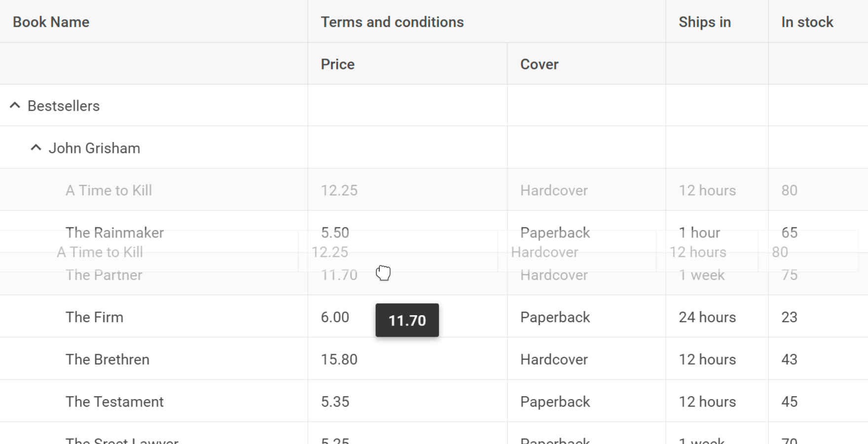Click the Paperback cell for The Testament
Viewport: 868px width, 444px height.
[555, 402]
